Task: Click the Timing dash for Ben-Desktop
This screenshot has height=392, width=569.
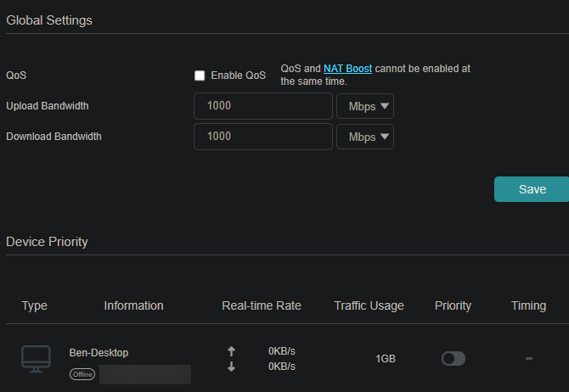Action: pos(528,359)
